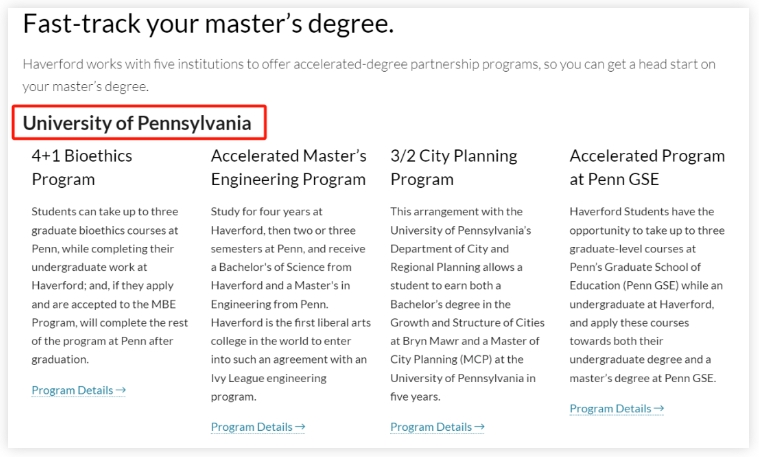Select the University of Pennsylvania heading
Screen dimensions: 759x457
137,123
